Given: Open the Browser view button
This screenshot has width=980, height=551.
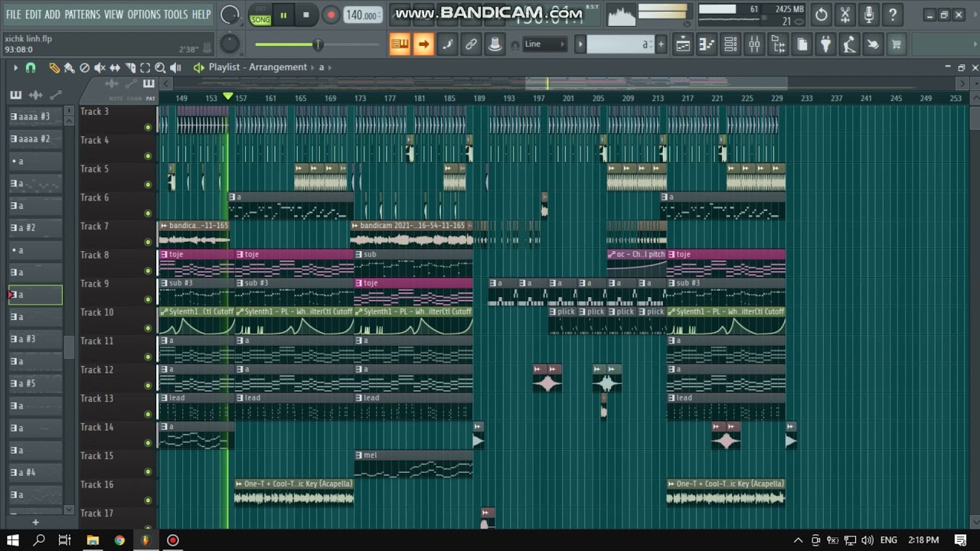Looking at the screenshot, I should coord(778,44).
